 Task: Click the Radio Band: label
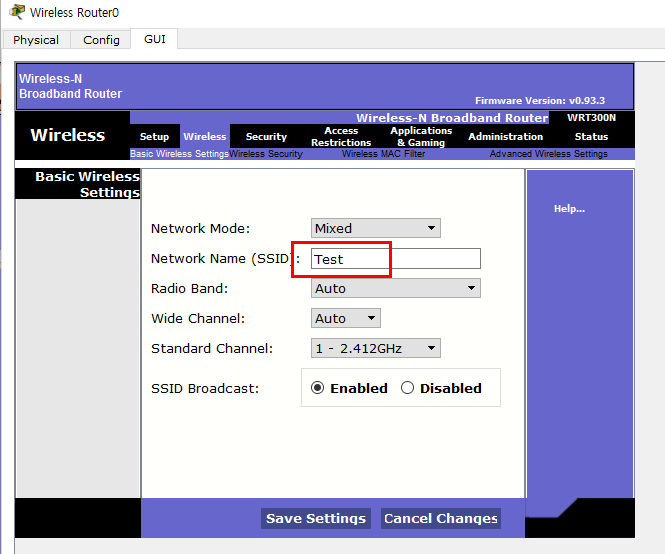point(190,288)
